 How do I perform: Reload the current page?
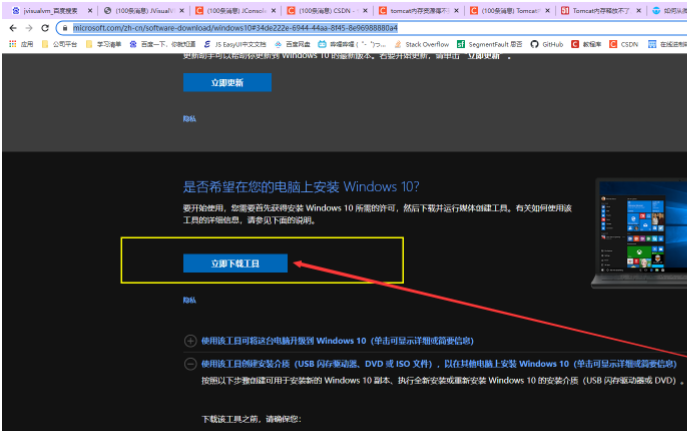[x=45, y=28]
